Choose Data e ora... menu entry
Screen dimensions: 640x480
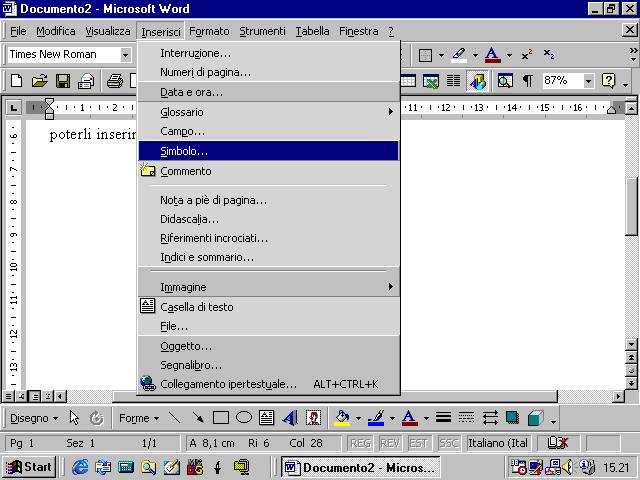point(268,92)
